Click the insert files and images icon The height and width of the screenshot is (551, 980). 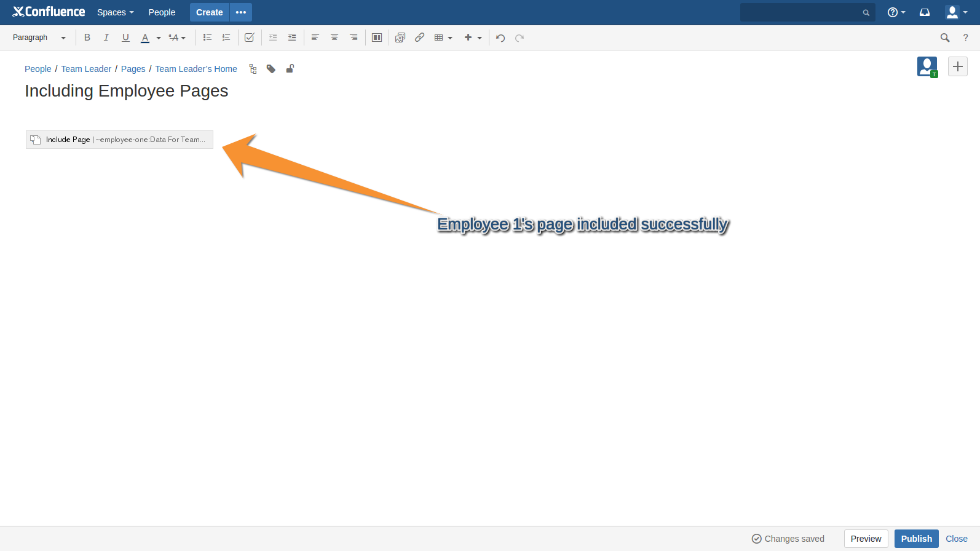pyautogui.click(x=400, y=38)
